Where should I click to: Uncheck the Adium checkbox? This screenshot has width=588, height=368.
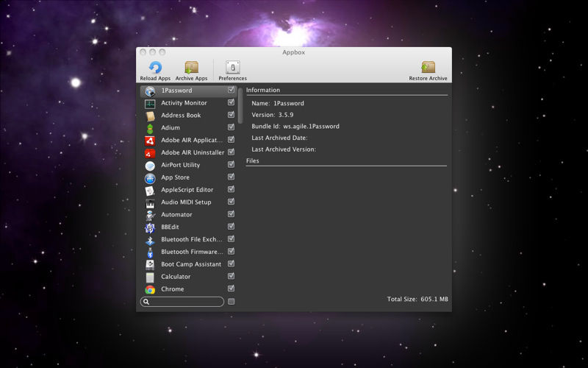tap(231, 127)
